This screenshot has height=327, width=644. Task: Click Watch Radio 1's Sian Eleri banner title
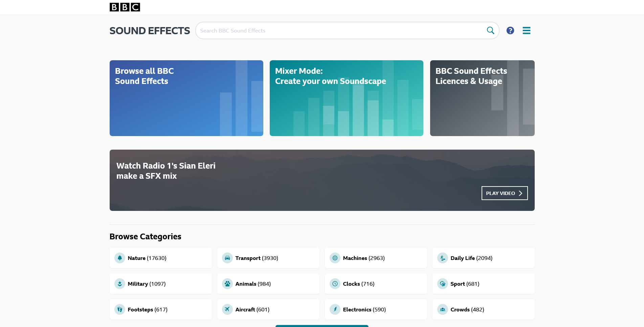tap(166, 171)
